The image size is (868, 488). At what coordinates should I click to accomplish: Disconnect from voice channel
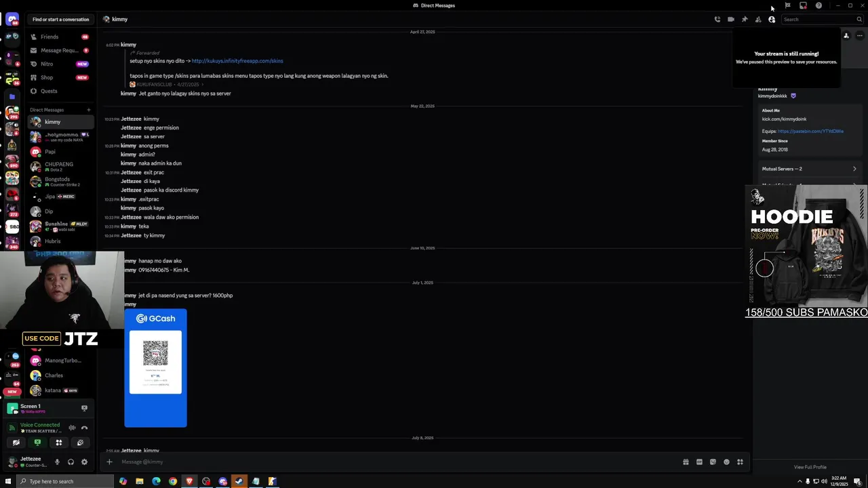[x=84, y=428]
